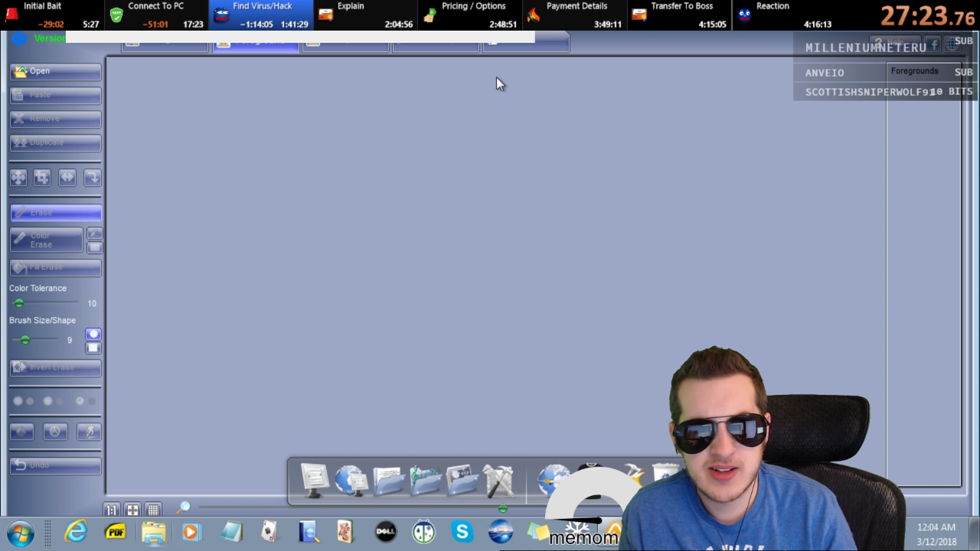Activate the Fill Erase tool
Viewport: 980px width, 551px height.
coord(55,267)
